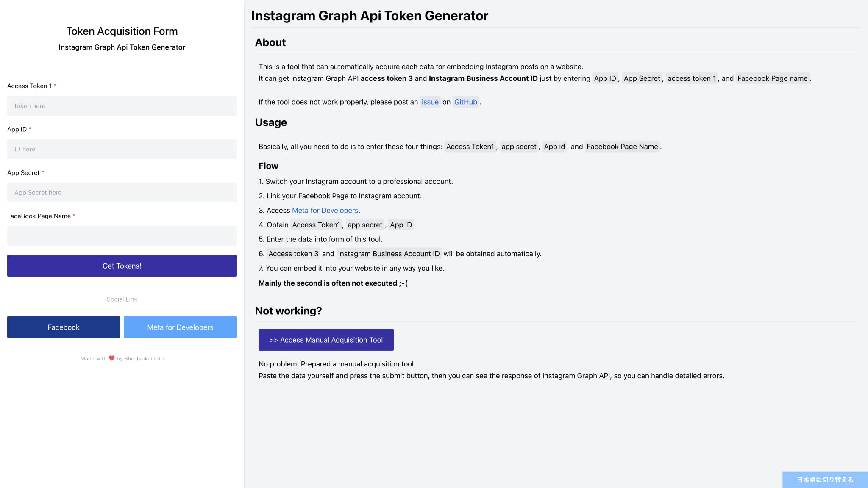Viewport: 868px width, 488px height.
Task: Open the issue link in About section
Action: coord(430,102)
